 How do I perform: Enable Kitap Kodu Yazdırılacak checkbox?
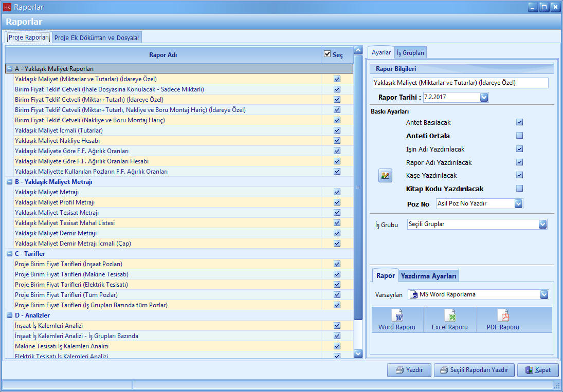[519, 189]
